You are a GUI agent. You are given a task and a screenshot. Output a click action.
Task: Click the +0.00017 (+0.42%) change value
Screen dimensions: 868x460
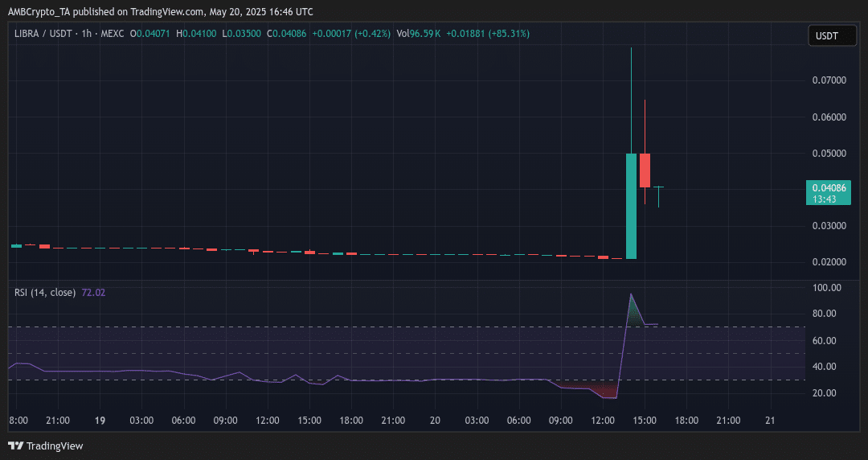click(351, 34)
